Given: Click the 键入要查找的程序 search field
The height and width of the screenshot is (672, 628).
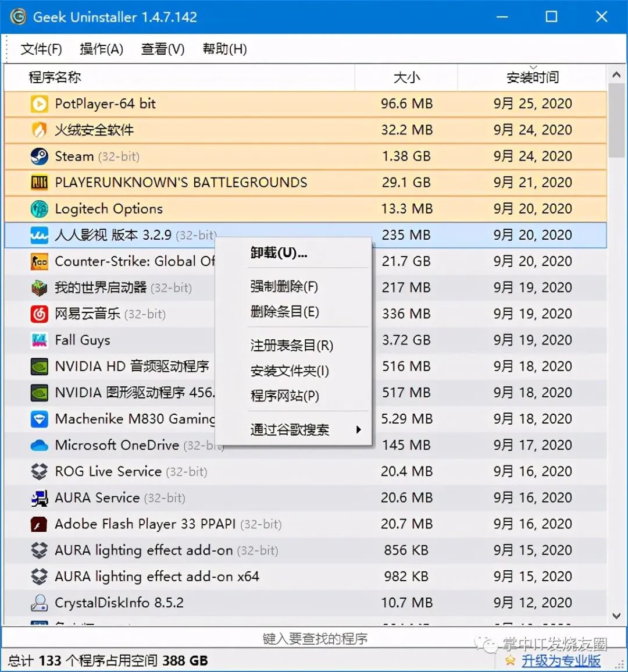Looking at the screenshot, I should click(x=315, y=639).
